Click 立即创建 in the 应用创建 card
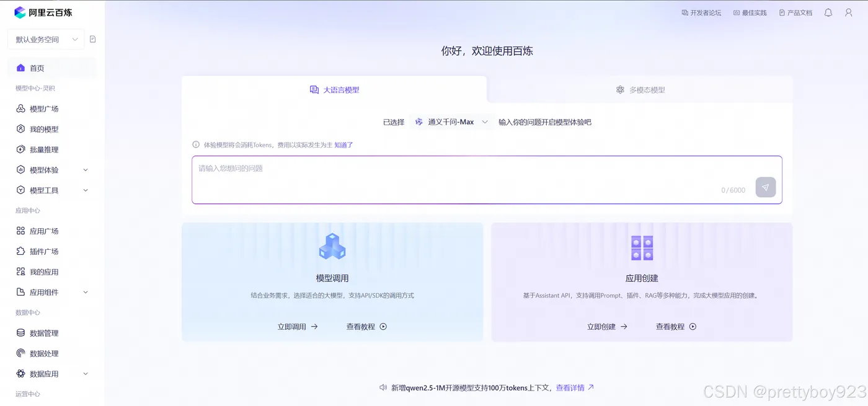This screenshot has height=406, width=868. click(x=607, y=327)
